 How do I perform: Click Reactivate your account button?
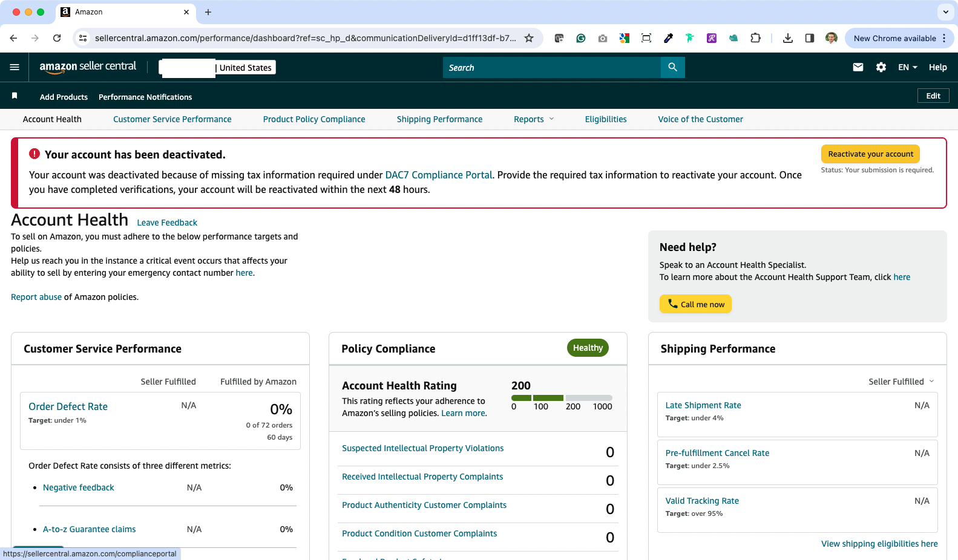tap(870, 154)
